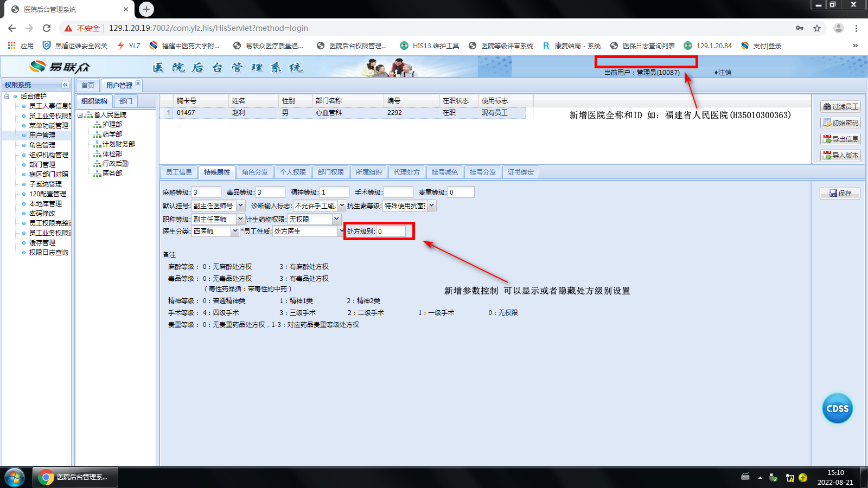
Task: Open the 诊断输入标志 dropdown
Action: pyautogui.click(x=342, y=206)
